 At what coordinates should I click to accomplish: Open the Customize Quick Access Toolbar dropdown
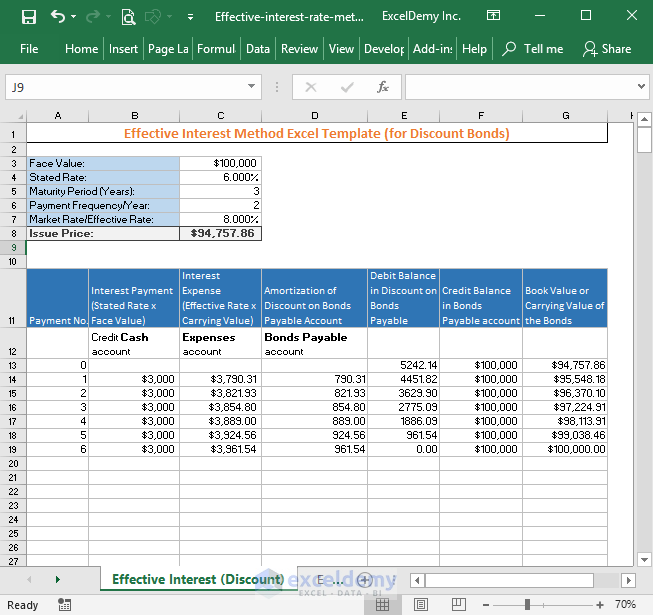(x=191, y=17)
